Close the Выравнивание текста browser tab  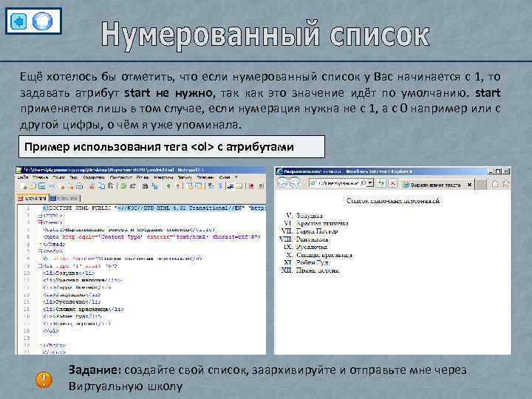(x=470, y=185)
